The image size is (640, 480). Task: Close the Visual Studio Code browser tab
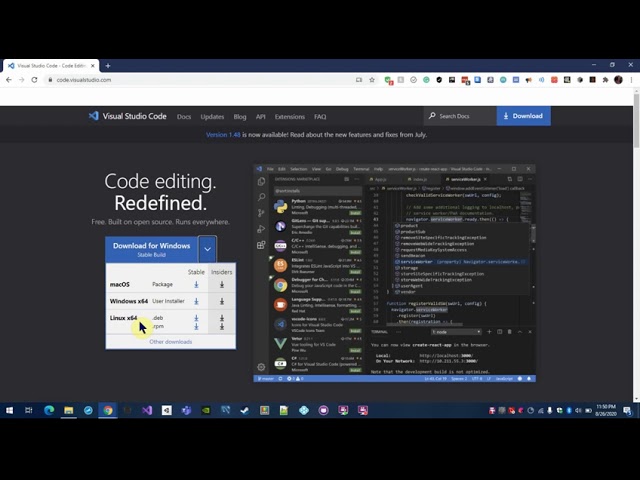coord(93,66)
